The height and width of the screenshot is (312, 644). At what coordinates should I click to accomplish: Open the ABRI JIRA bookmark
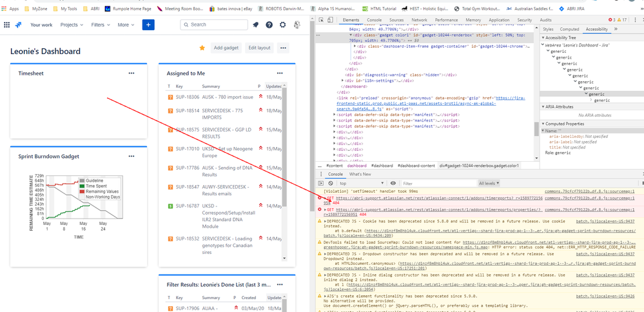pyautogui.click(x=572, y=8)
